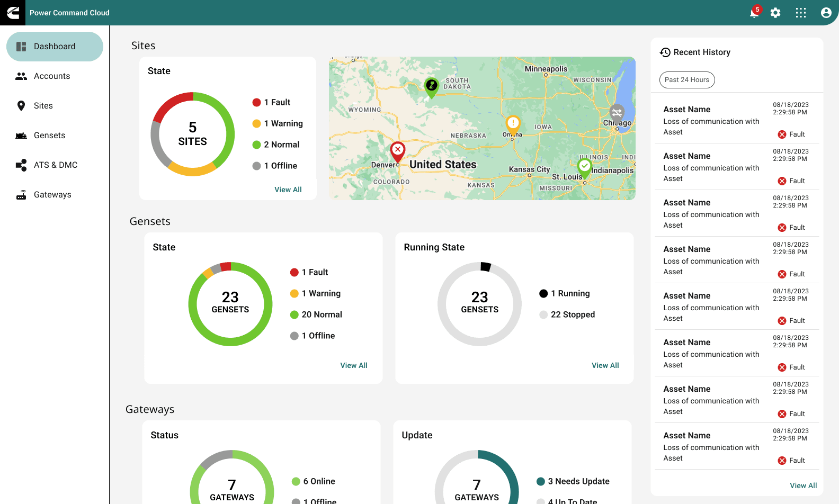This screenshot has width=839, height=504.
Task: Click the green Normal dot in Sites State legend
Action: (x=257, y=145)
